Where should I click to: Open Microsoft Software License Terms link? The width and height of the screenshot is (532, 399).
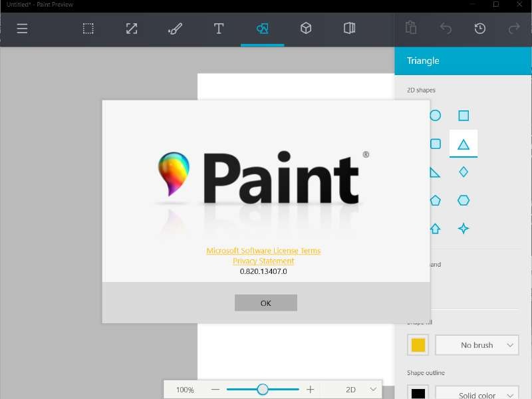pyautogui.click(x=263, y=251)
